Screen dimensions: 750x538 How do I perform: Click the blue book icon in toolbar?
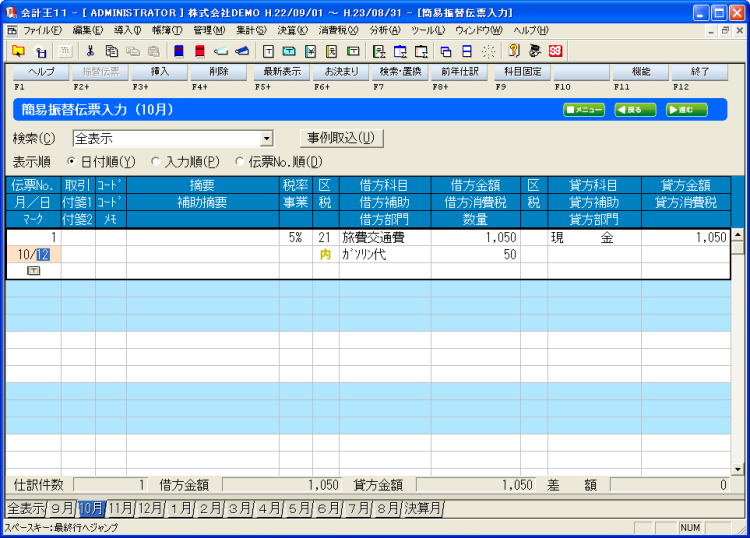pos(179,51)
